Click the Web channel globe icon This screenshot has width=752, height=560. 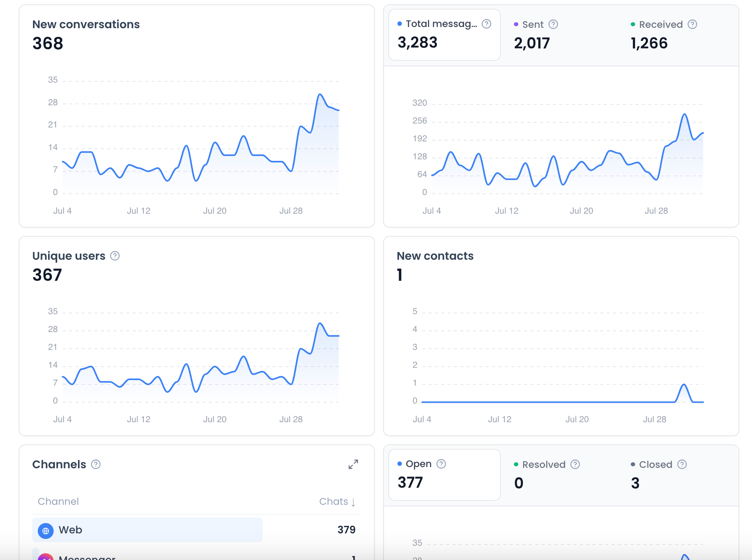46,531
